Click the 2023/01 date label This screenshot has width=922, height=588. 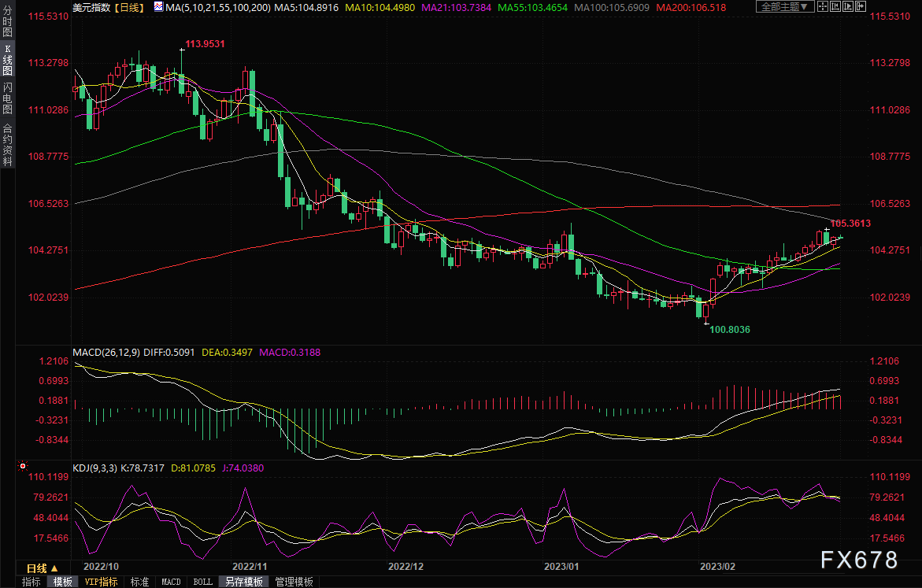pyautogui.click(x=561, y=567)
